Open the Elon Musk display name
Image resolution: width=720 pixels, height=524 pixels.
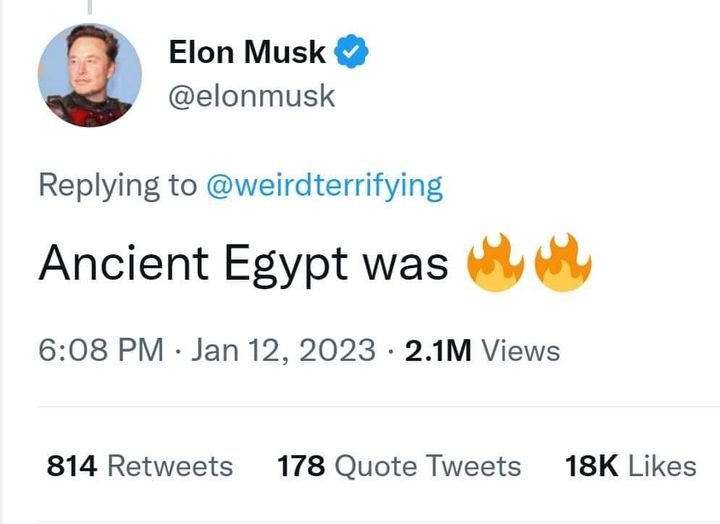click(x=247, y=52)
